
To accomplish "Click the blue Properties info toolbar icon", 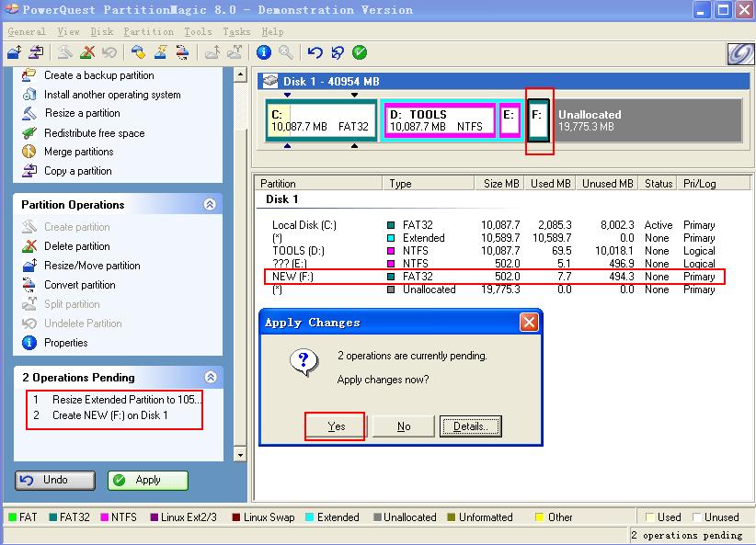I will click(264, 52).
